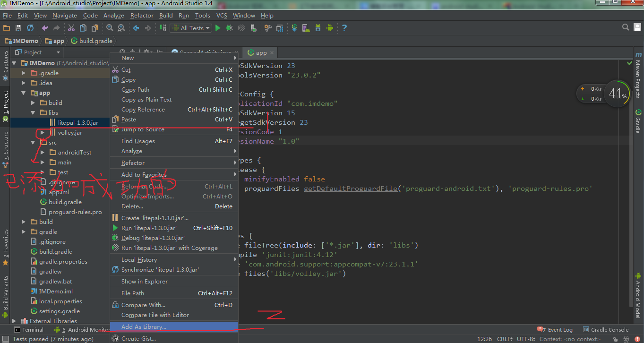The width and height of the screenshot is (644, 343).
Task: Click the Search Everywhere magnifier icon
Action: coord(626,27)
